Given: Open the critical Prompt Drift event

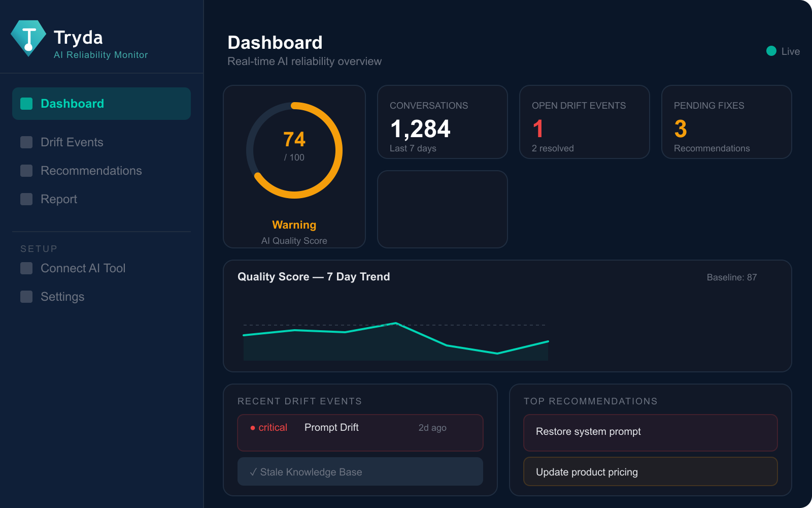Looking at the screenshot, I should [x=360, y=433].
